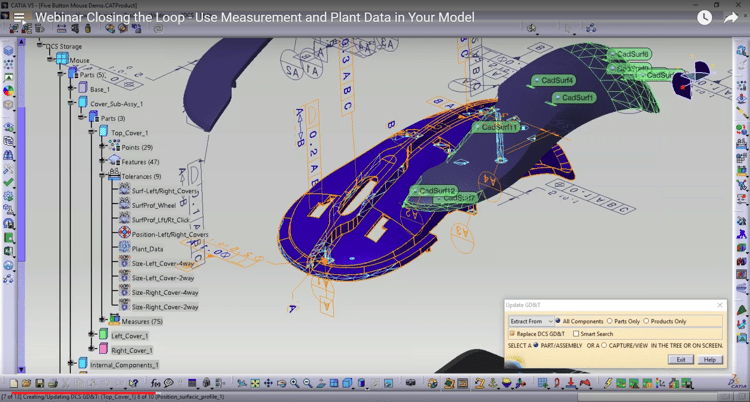The image size is (750, 402).
Task: Click the Zoom Out magnifier icon
Action: (308, 383)
